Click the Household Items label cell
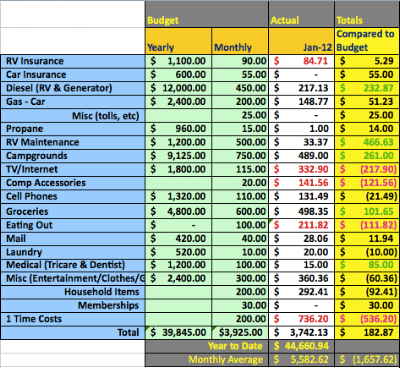Screen dimensions: 400x368 [73, 292]
